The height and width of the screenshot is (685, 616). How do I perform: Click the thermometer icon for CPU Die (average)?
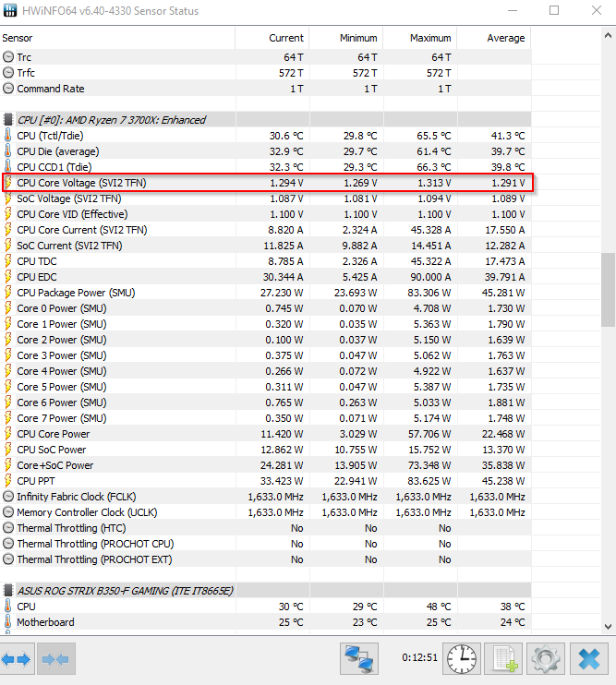(x=8, y=151)
